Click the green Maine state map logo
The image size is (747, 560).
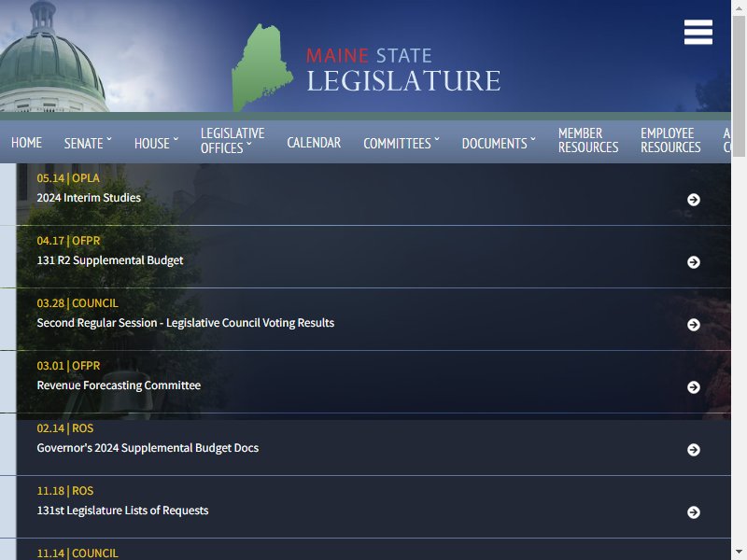(262, 67)
